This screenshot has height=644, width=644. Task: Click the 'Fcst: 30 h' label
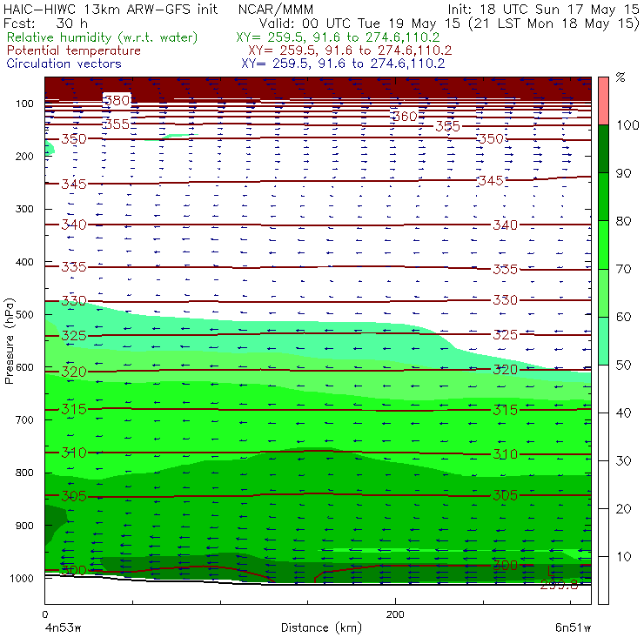coord(45,23)
